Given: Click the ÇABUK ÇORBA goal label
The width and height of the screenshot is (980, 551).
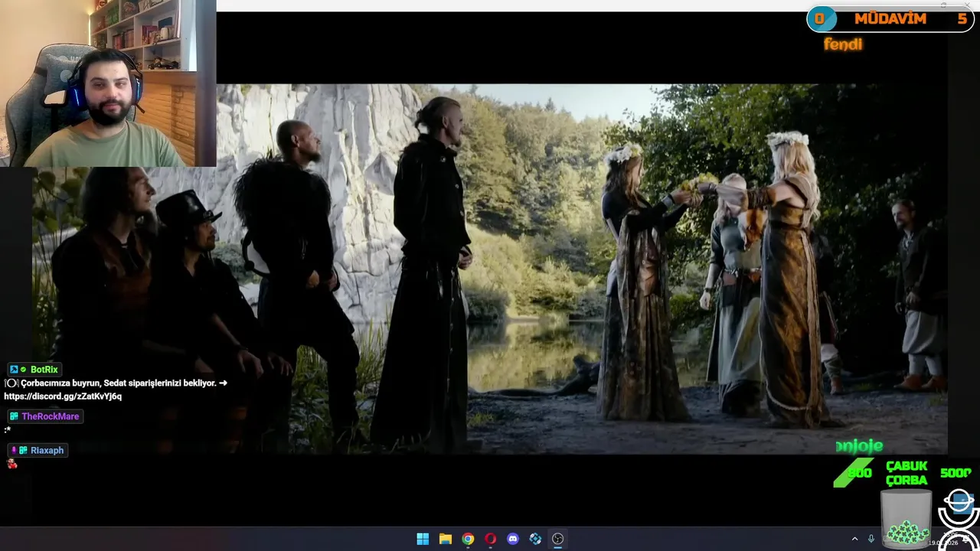Looking at the screenshot, I should [x=906, y=473].
